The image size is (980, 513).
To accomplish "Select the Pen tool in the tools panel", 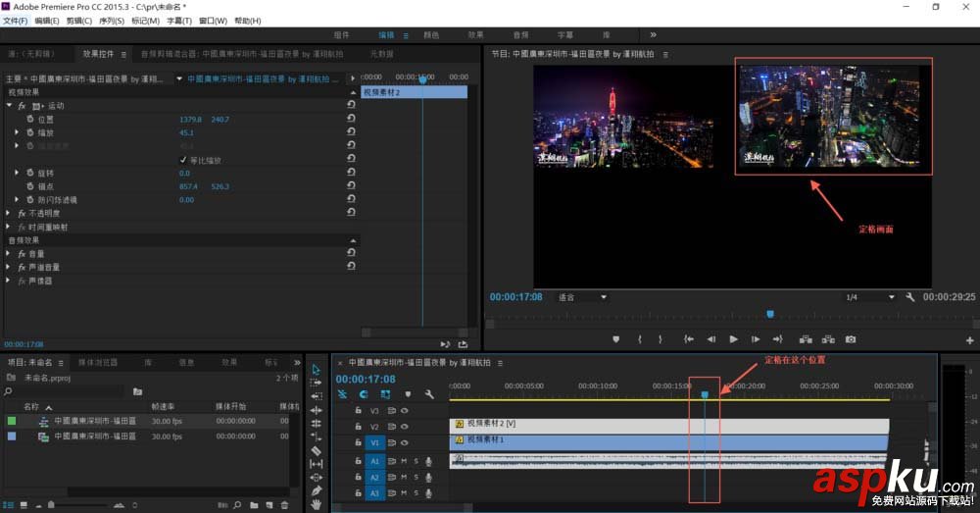I will point(316,489).
